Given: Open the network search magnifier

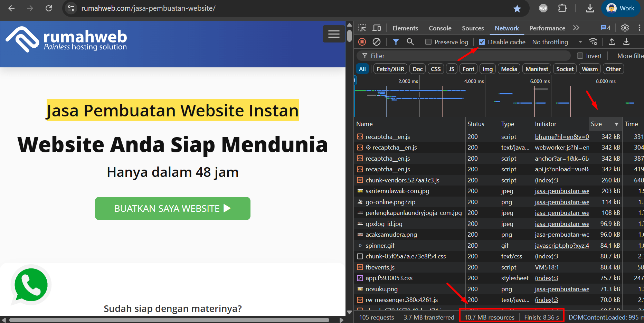Looking at the screenshot, I should click(x=410, y=42).
